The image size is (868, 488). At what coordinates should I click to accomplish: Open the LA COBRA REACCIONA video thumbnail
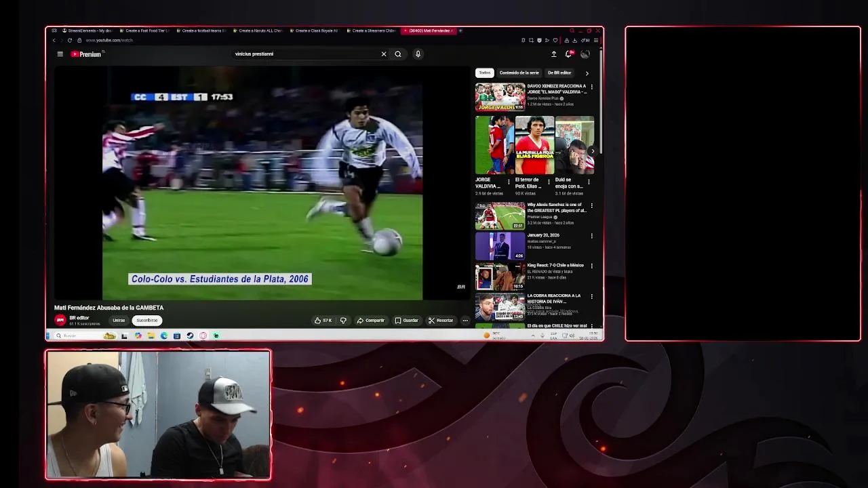[x=500, y=306]
